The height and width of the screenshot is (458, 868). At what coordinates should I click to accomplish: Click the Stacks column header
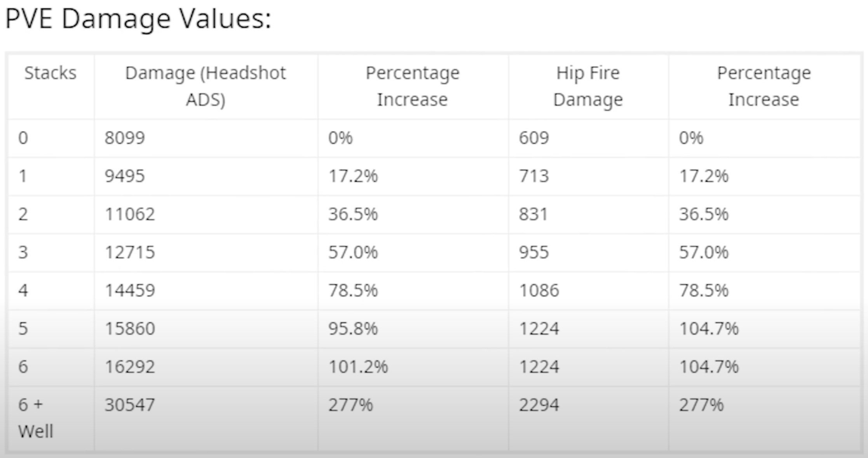point(51,73)
